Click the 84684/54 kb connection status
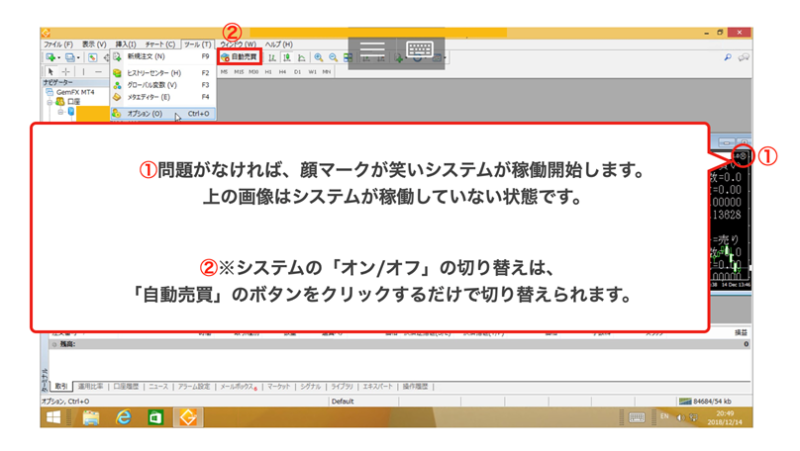 click(x=706, y=402)
